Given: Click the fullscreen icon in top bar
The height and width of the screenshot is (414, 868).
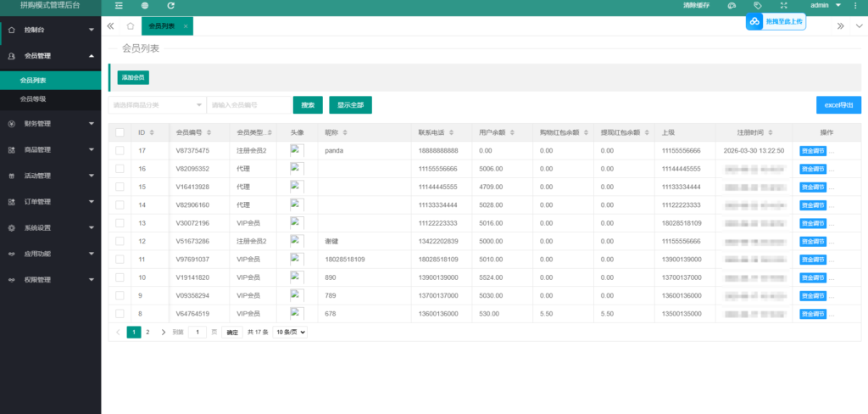Looking at the screenshot, I should [783, 6].
